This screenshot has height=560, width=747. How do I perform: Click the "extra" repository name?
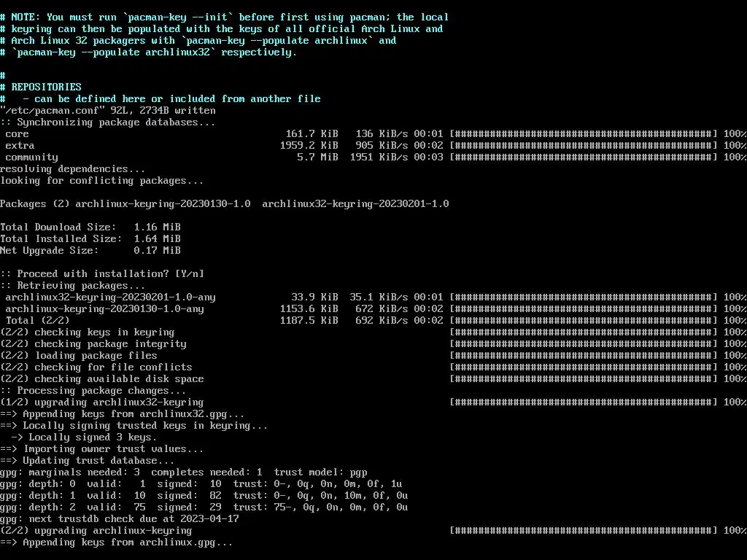20,146
